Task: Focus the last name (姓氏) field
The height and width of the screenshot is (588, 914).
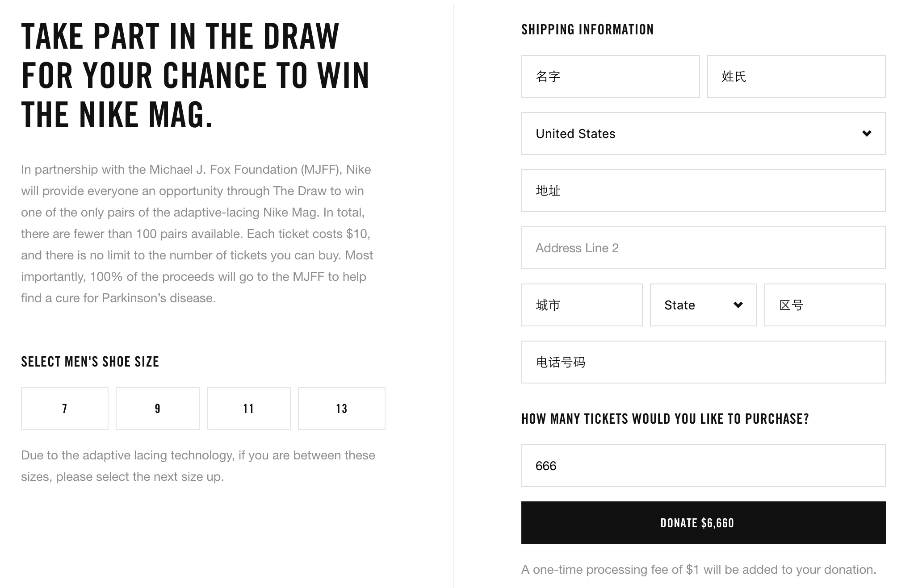Action: tap(796, 76)
